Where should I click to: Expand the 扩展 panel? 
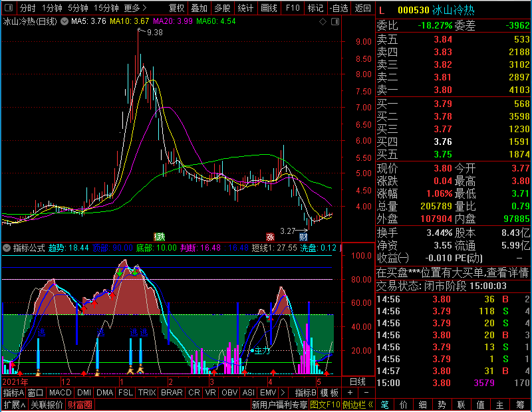[x=15, y=405]
